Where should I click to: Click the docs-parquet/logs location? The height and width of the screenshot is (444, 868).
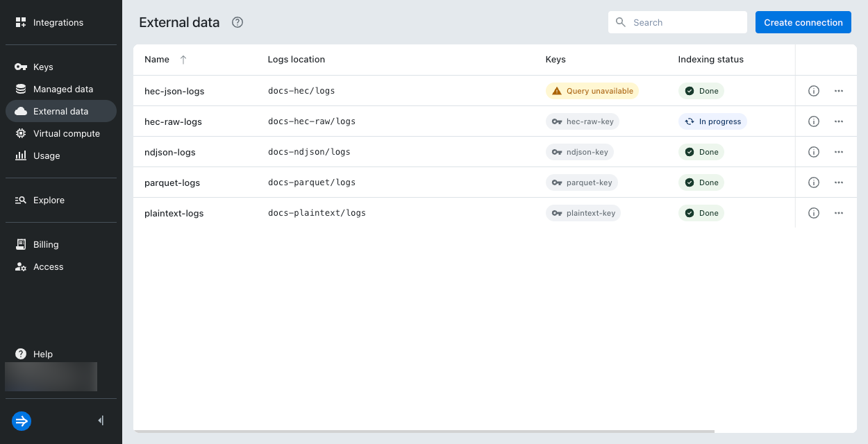tap(312, 182)
